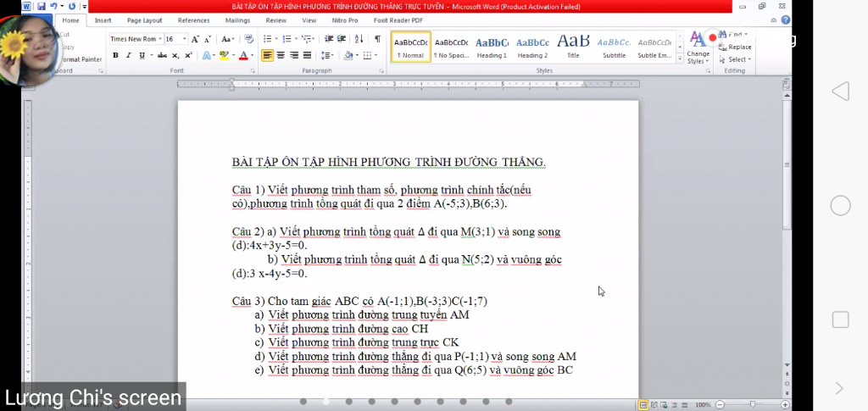Expand the Styles gallery with More arrow
Screen dimensions: 868x411
681,59
